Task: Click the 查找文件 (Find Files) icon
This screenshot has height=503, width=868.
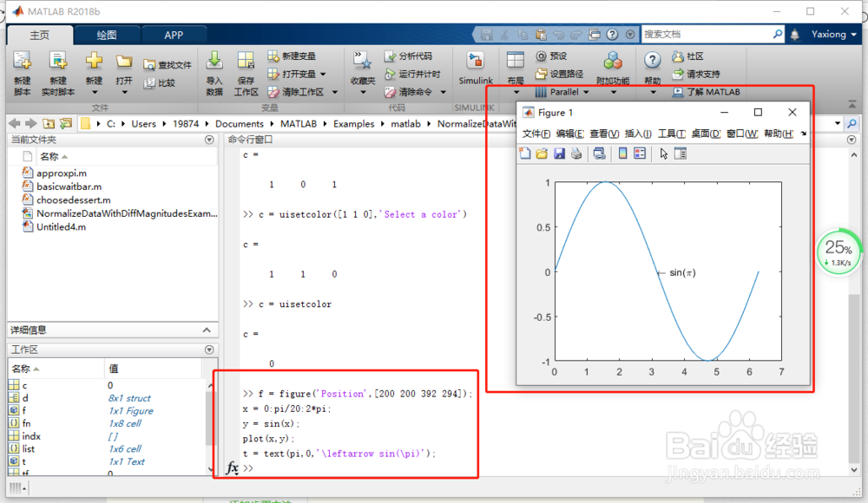Action: tap(149, 65)
